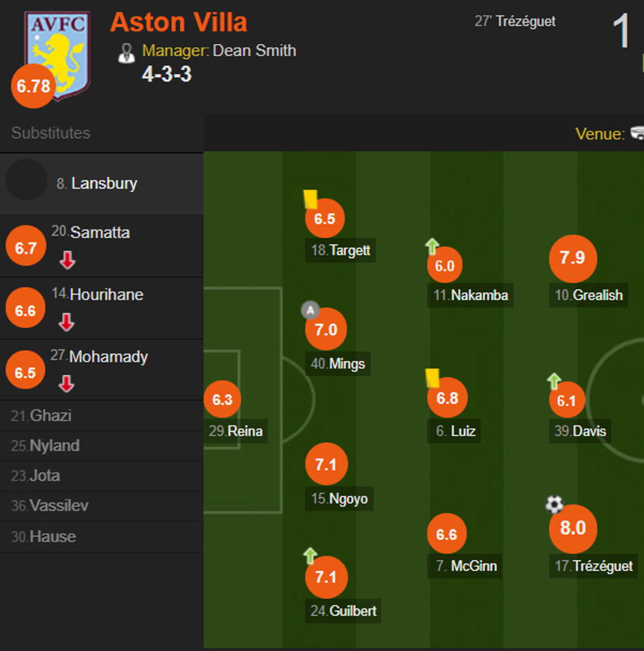Click Grealish's 7.9 rating circle
644x651 pixels.
coord(572,258)
